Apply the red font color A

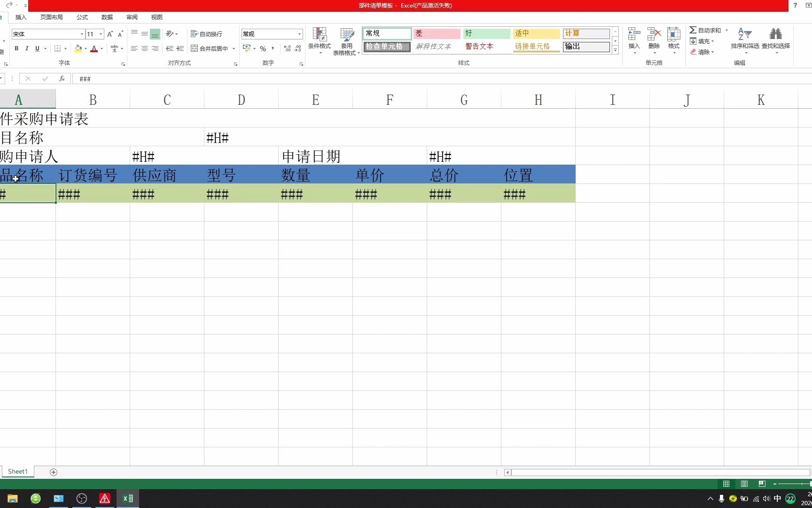94,48
